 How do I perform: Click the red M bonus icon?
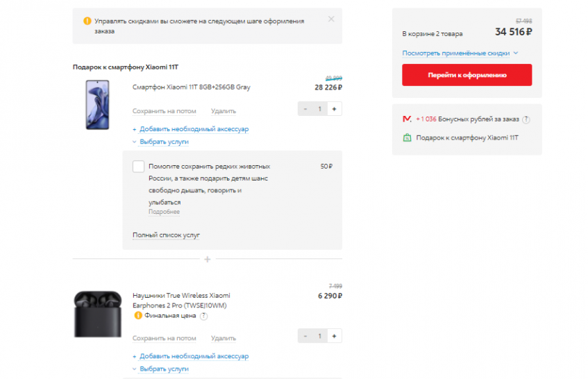(x=407, y=119)
